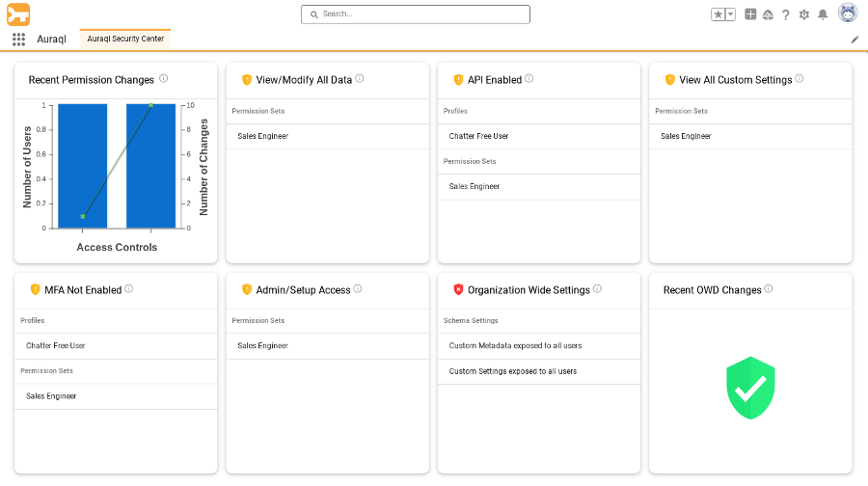
Task: Open Custom Metadata exposed to all users
Action: pos(516,345)
